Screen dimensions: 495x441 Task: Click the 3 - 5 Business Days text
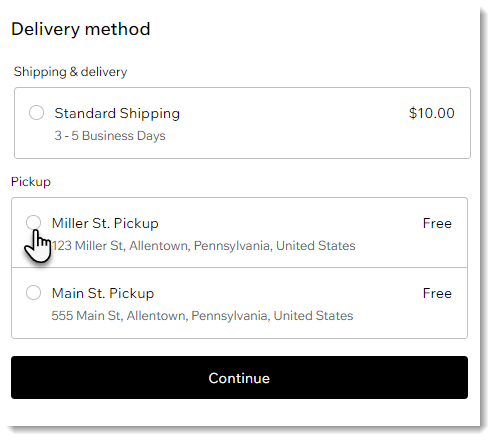point(110,136)
